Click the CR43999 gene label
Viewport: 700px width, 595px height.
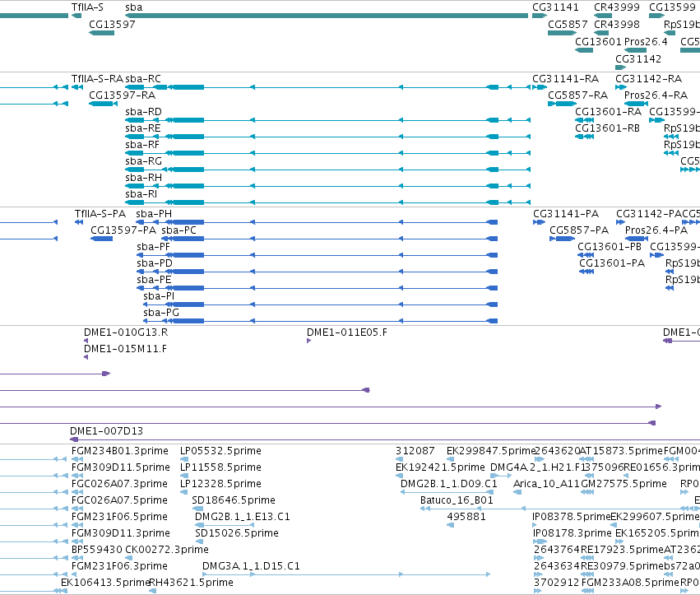(617, 7)
